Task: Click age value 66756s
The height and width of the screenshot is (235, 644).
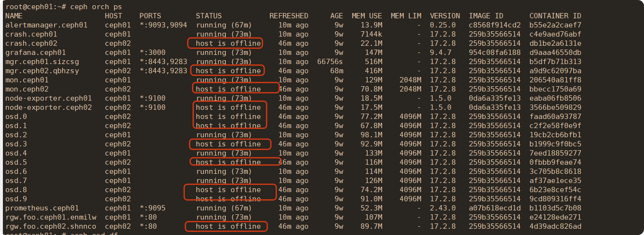Action: [330, 62]
